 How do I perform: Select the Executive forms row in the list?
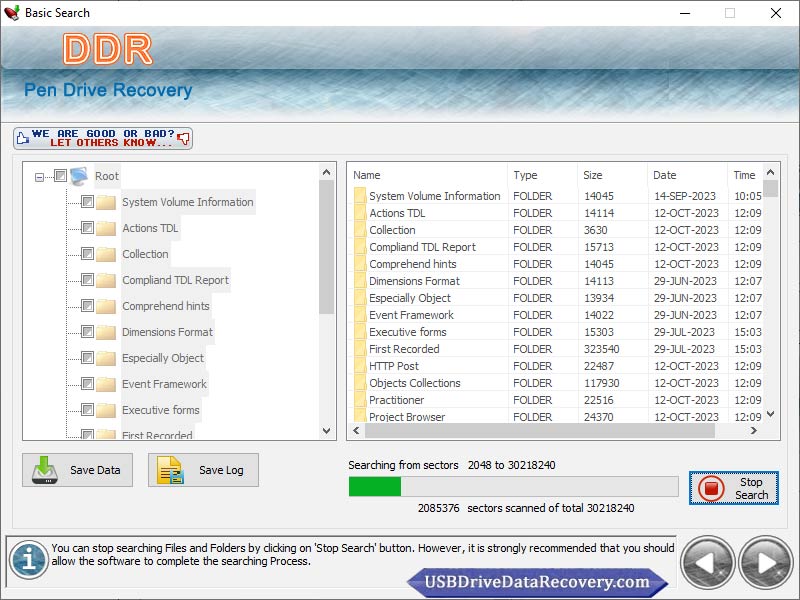pyautogui.click(x=556, y=332)
